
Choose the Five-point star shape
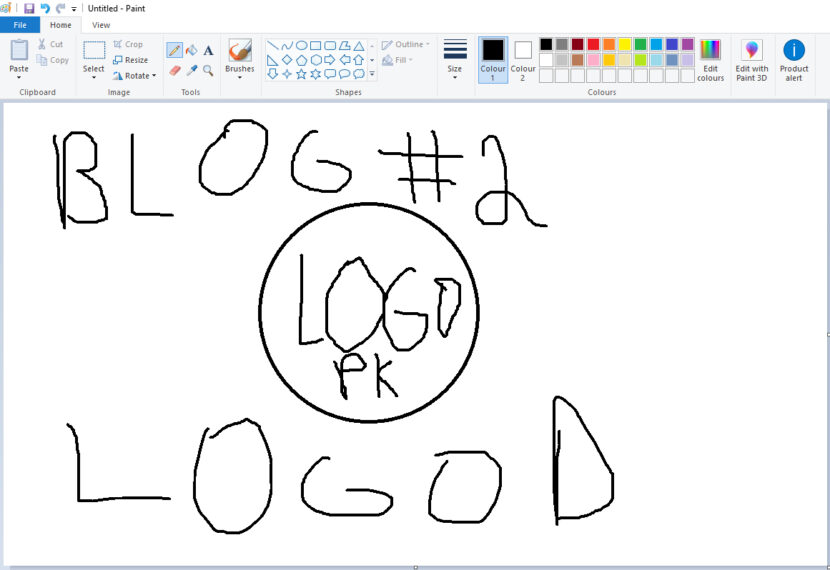coord(301,74)
